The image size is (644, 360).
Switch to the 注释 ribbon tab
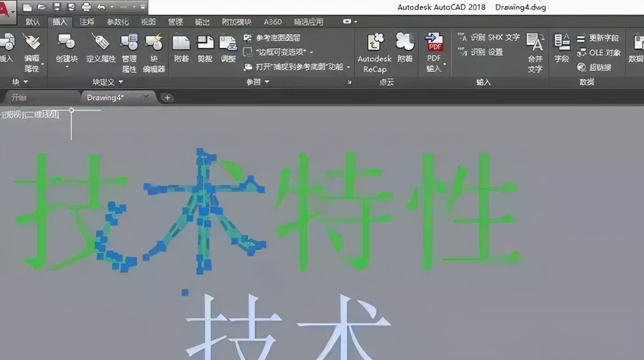click(86, 22)
